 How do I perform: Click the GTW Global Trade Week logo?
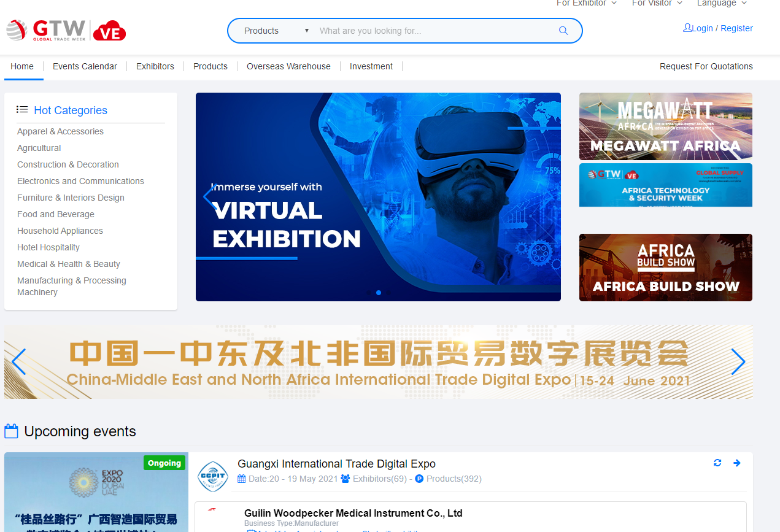[66, 30]
